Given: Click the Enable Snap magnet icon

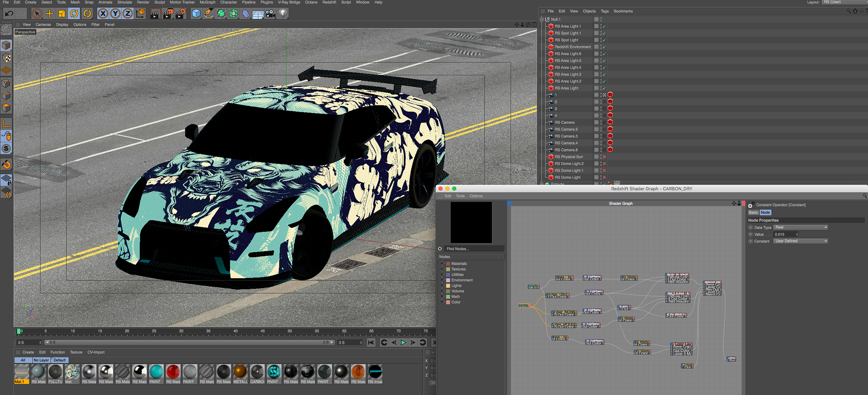Looking at the screenshot, I should point(6,165).
